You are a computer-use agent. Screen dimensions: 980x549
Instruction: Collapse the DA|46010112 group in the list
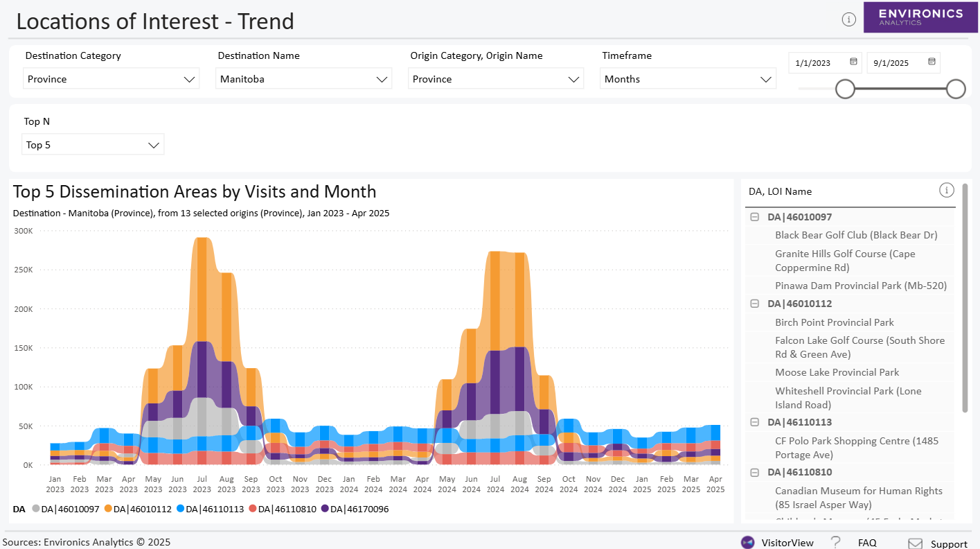click(x=754, y=304)
